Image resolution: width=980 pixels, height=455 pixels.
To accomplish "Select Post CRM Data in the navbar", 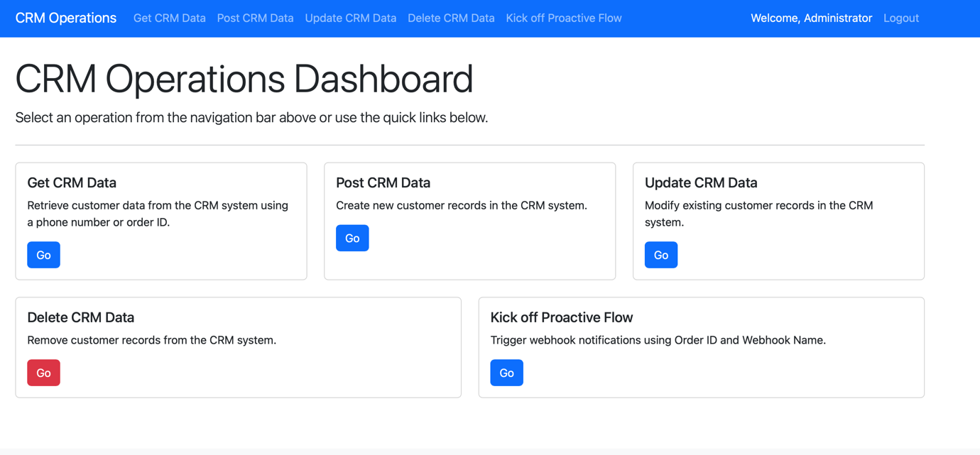I will tap(255, 18).
